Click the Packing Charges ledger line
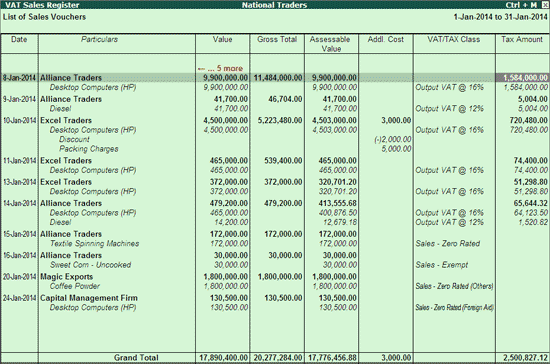 [x=89, y=149]
